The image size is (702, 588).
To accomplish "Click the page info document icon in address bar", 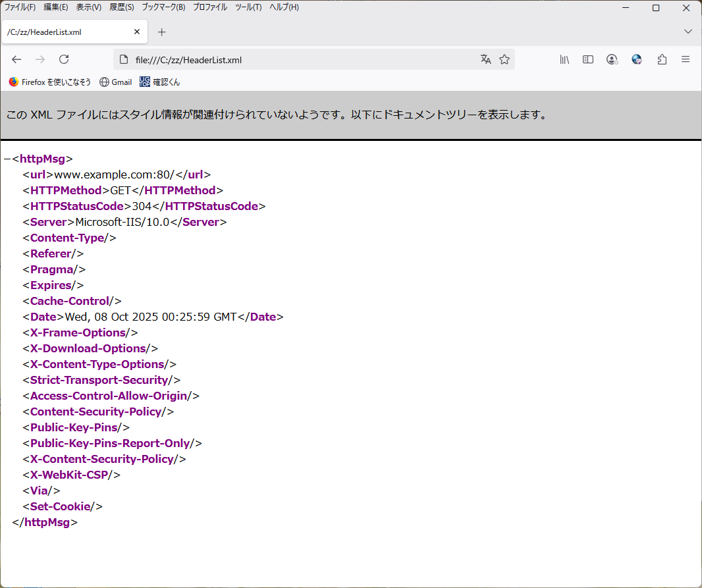I will 124,59.
